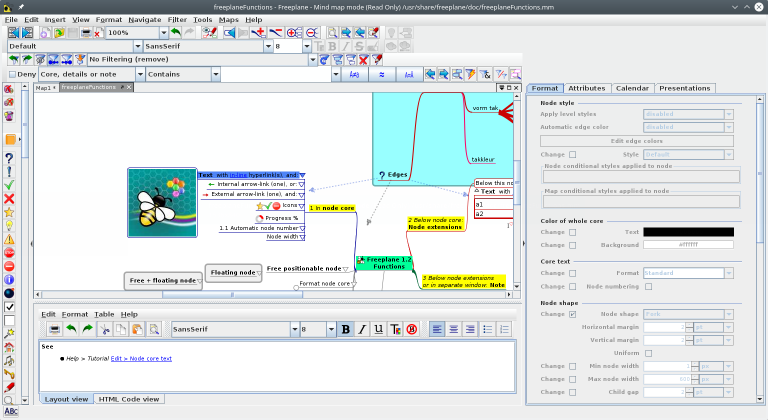The height and width of the screenshot is (420, 768).
Task: Click the blue info icon in left sidebar
Action: pos(9,280)
